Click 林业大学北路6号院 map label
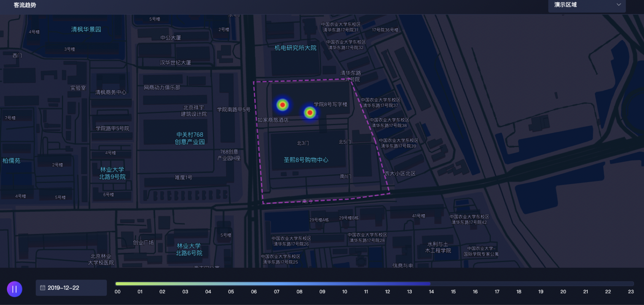644x305 pixels. [189, 249]
